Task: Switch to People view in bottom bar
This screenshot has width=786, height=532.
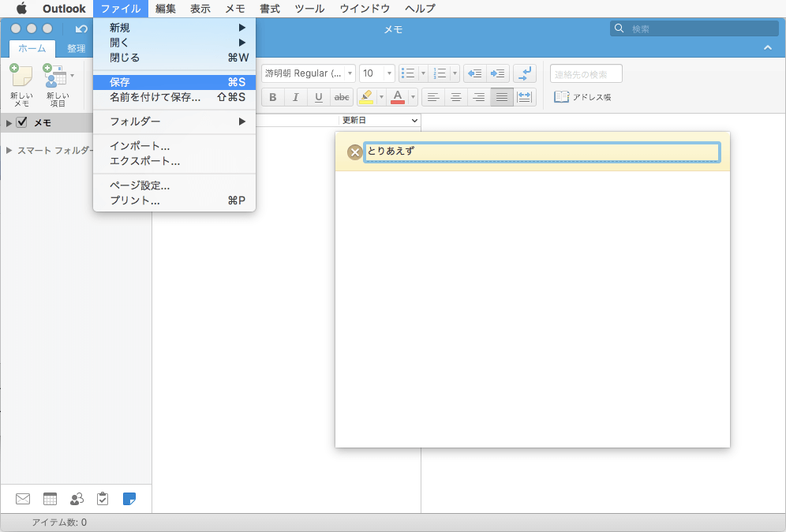Action: point(77,499)
